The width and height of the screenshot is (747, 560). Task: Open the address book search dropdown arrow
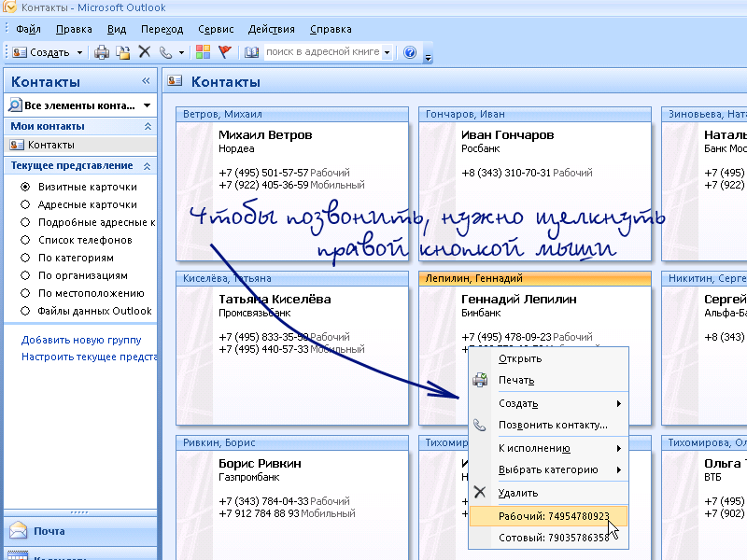[x=388, y=52]
